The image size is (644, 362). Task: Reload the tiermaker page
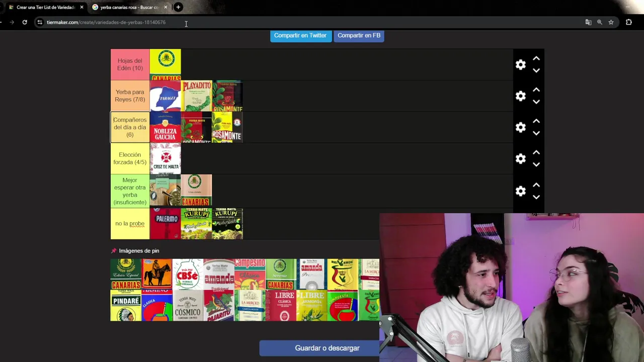pyautogui.click(x=25, y=22)
